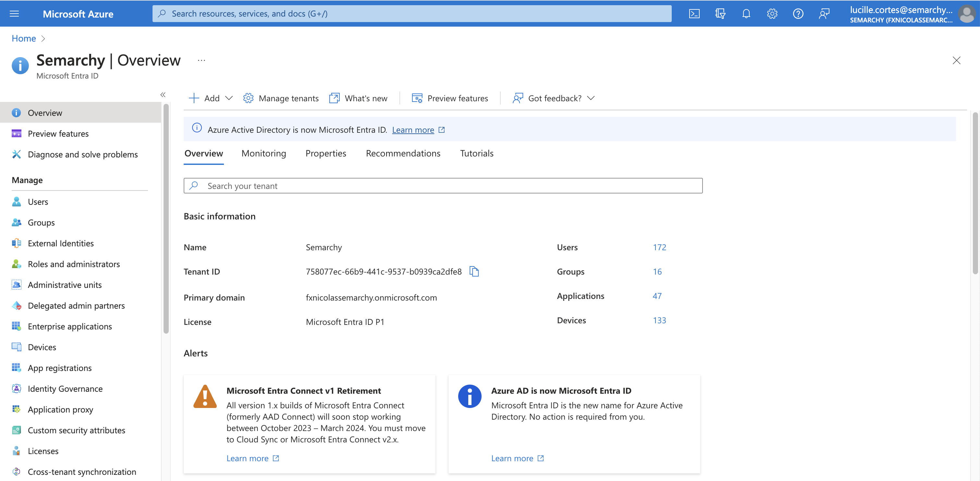Open Diagnose and solve problems
The width and height of the screenshot is (980, 481).
[82, 154]
